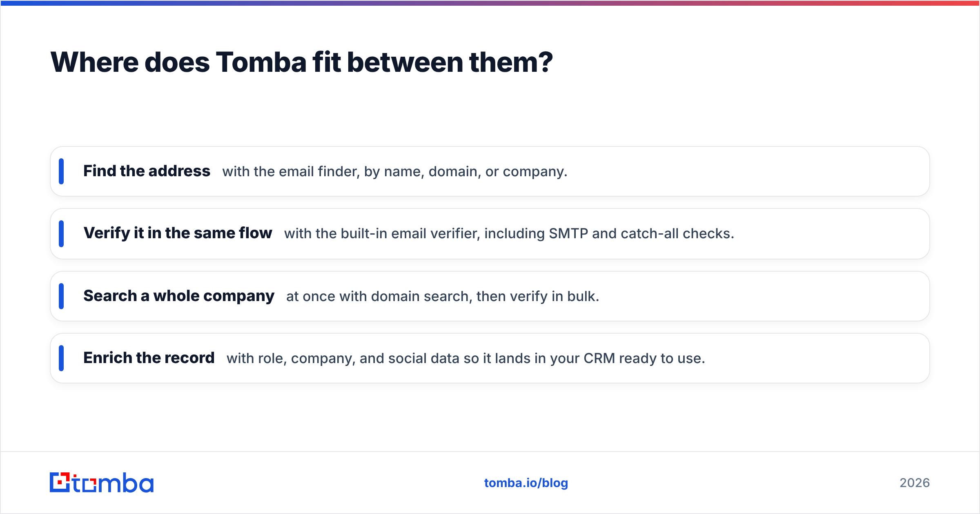Click the 'at once with domain search' description

[443, 297]
